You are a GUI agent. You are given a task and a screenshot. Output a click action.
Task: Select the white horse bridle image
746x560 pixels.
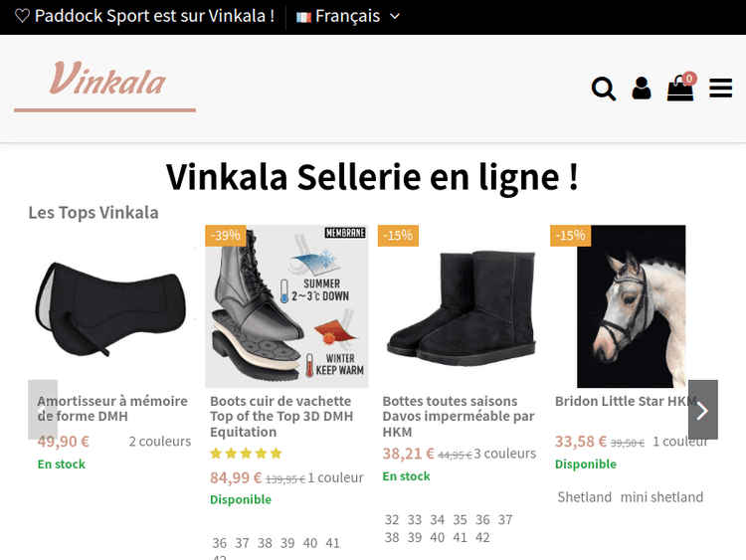pos(632,307)
